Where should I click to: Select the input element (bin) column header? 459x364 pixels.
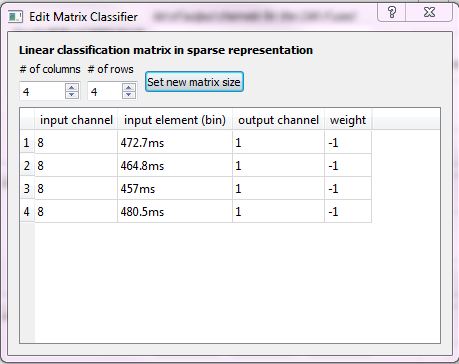tap(175, 120)
